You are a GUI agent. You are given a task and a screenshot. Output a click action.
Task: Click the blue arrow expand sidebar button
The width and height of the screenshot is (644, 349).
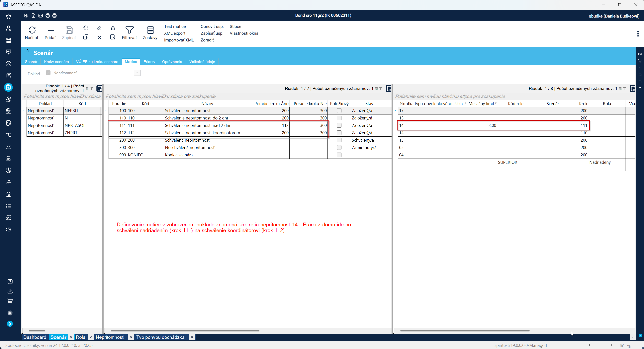[x=10, y=324]
